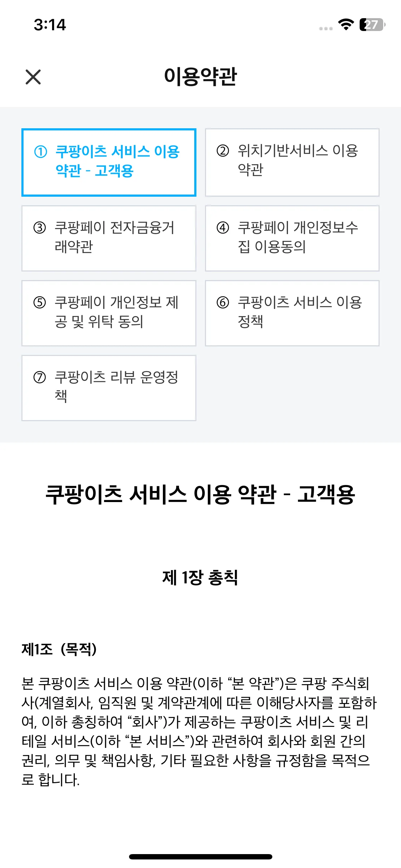The height and width of the screenshot is (868, 401).
Task: Close the 이용약관 screen with X
Action: [33, 77]
